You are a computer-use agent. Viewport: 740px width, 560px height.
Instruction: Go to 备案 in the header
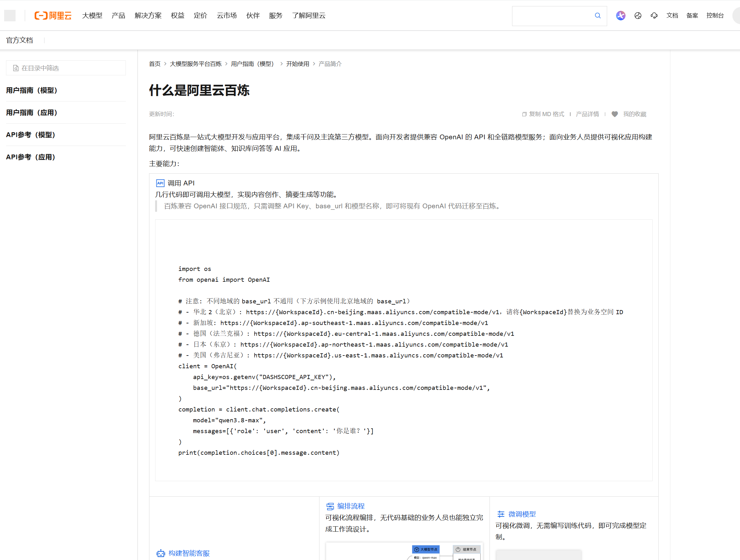click(x=692, y=15)
